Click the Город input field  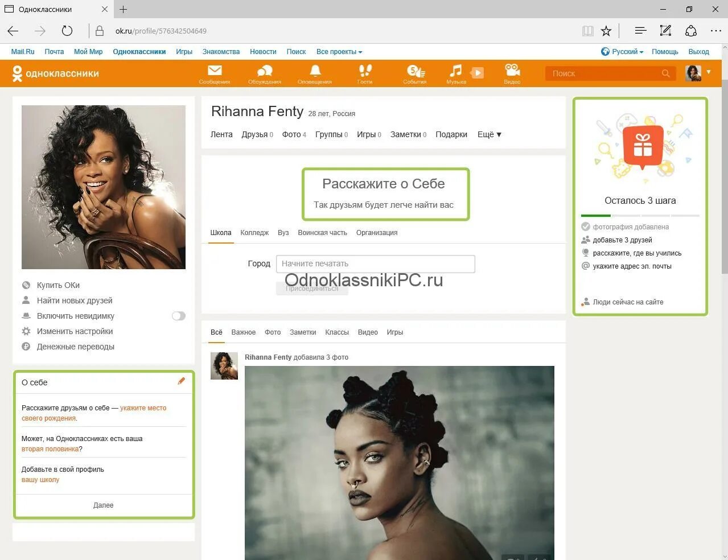[x=376, y=263]
